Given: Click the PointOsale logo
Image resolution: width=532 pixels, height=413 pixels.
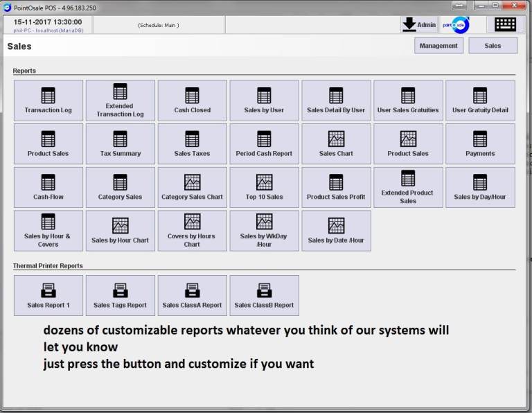Looking at the screenshot, I should [x=459, y=25].
